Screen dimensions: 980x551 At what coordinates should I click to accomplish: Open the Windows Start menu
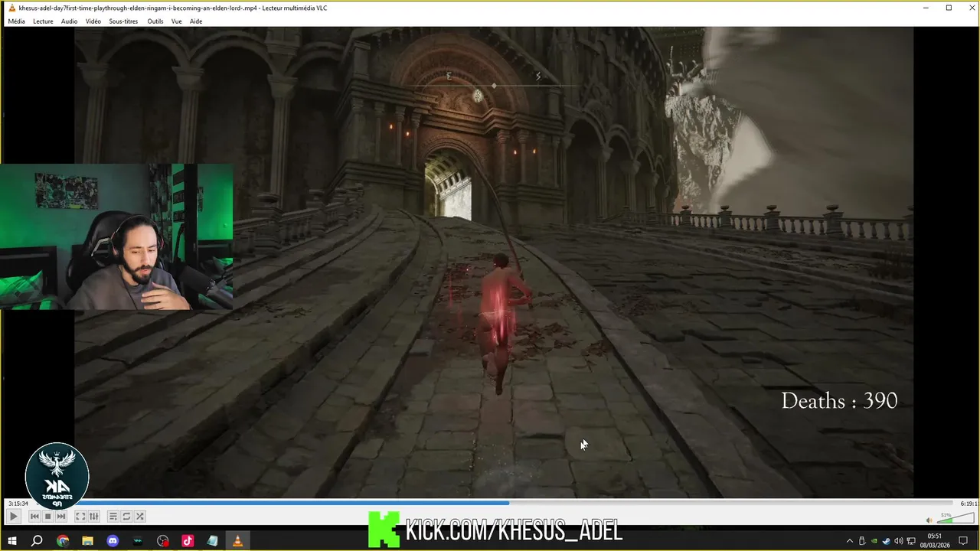click(x=12, y=541)
